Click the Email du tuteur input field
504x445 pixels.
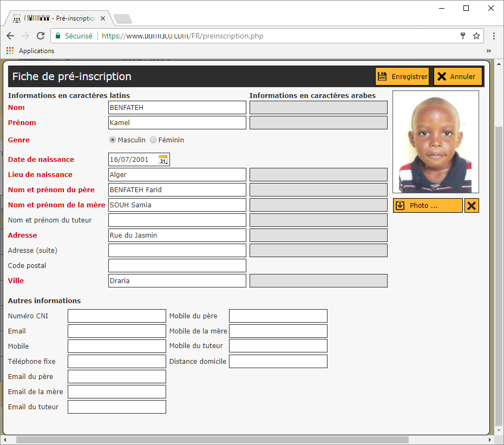click(x=117, y=407)
